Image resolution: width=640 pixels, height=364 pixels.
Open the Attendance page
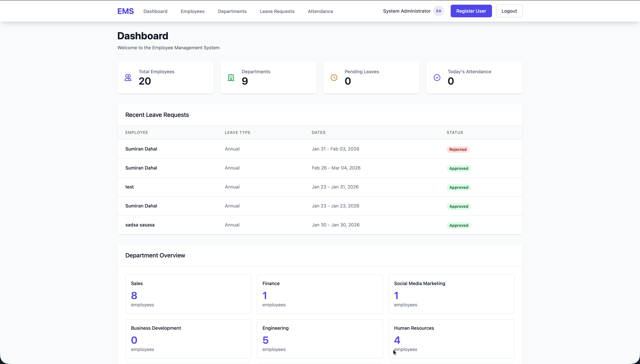click(x=320, y=11)
